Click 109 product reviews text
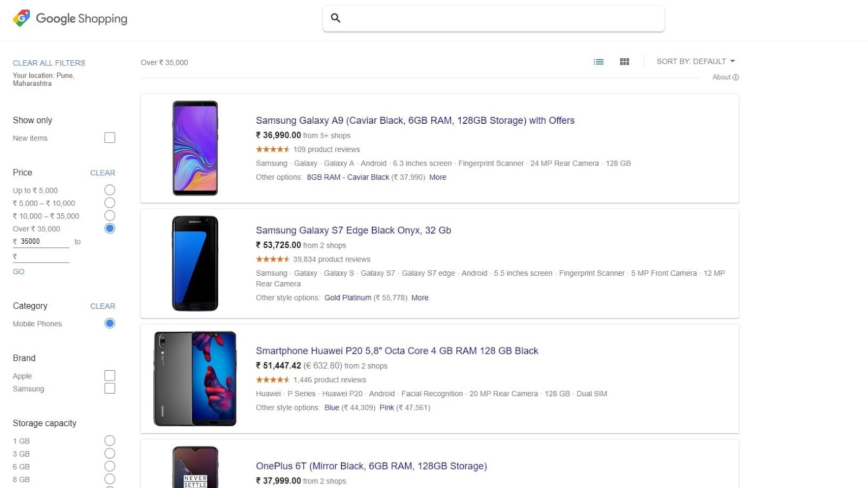Screen dimensions: 868x488 pyautogui.click(x=327, y=149)
